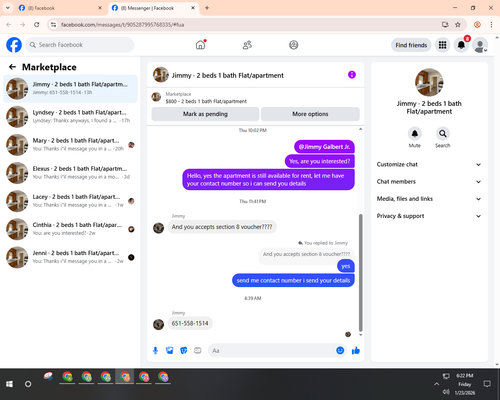
Task: Select the Messenger | Facebook tab
Action: [x=154, y=8]
